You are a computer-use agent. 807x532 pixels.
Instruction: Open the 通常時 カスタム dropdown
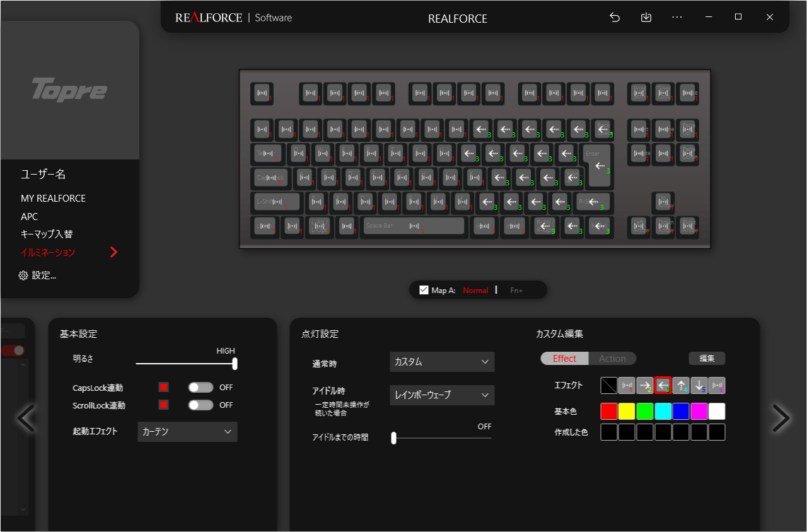pos(442,362)
